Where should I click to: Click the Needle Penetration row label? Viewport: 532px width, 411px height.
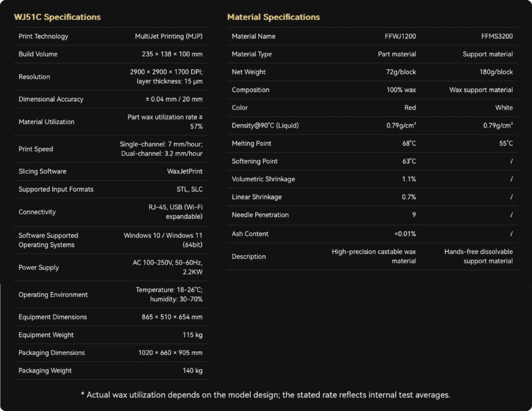pos(260,215)
